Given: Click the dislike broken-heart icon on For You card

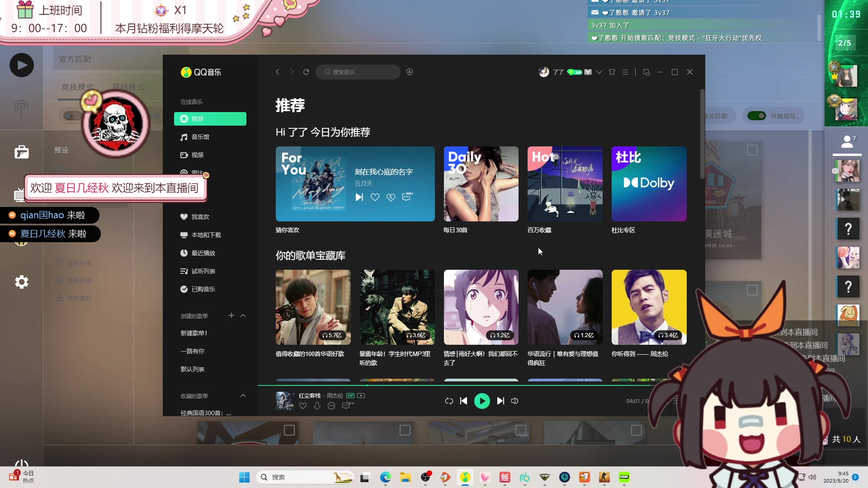Looking at the screenshot, I should [x=391, y=197].
